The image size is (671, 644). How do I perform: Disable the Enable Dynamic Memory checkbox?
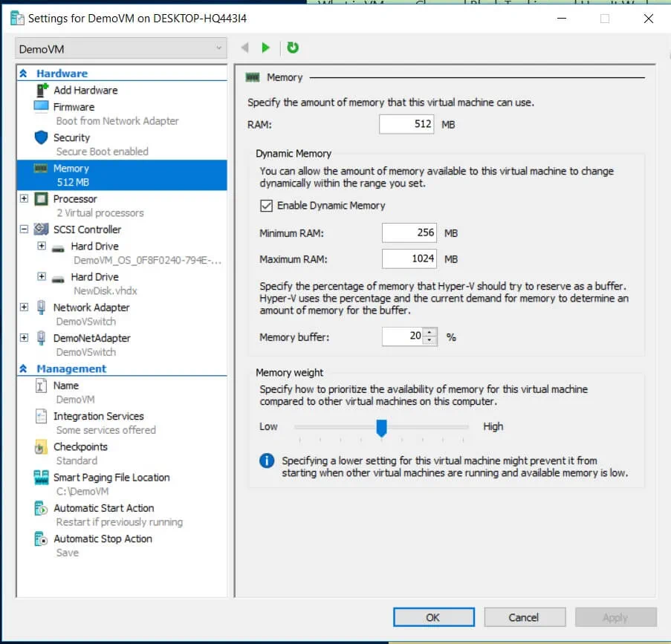[266, 206]
